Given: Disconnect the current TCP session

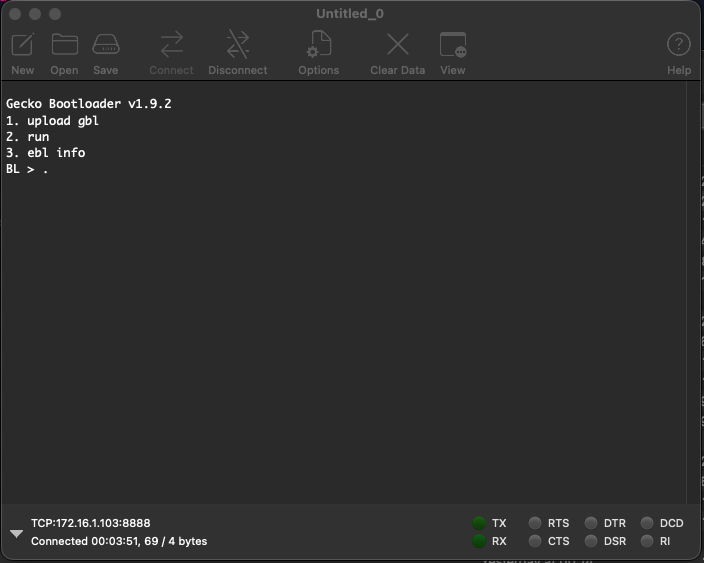Looking at the screenshot, I should tap(238, 44).
